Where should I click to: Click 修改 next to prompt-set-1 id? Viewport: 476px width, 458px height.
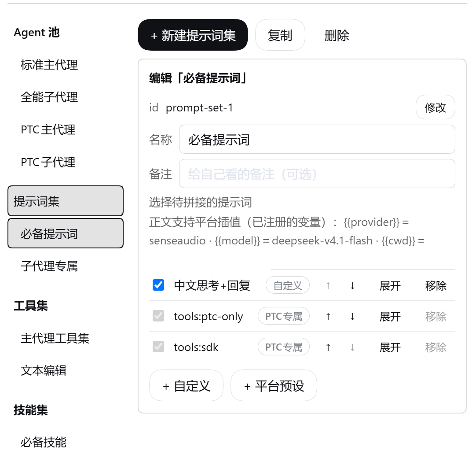tap(436, 107)
